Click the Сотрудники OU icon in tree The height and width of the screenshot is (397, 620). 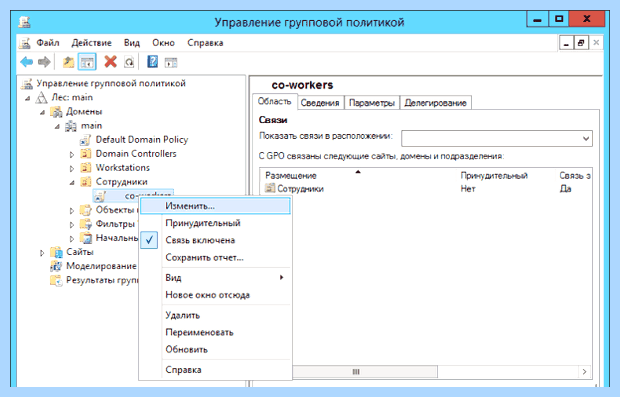[x=85, y=182]
